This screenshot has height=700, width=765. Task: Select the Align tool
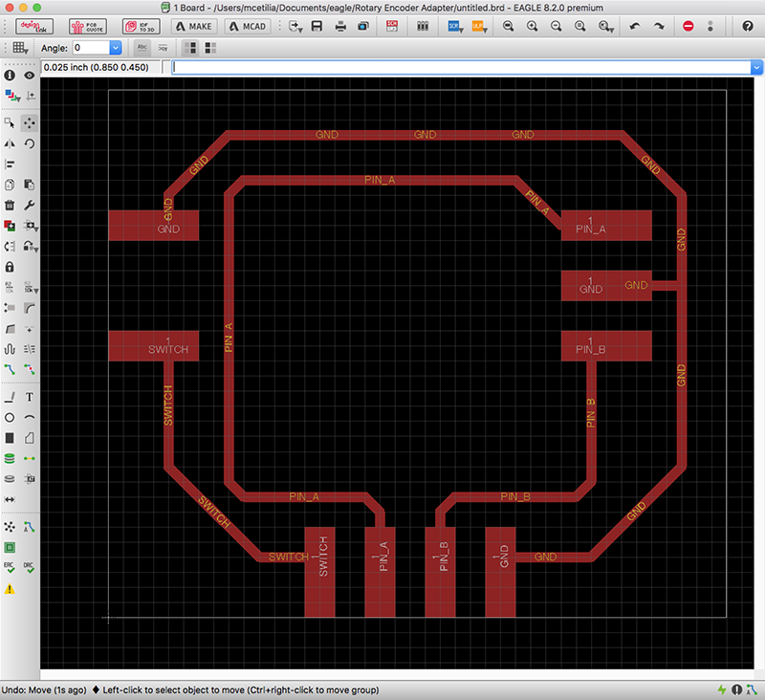point(10,164)
